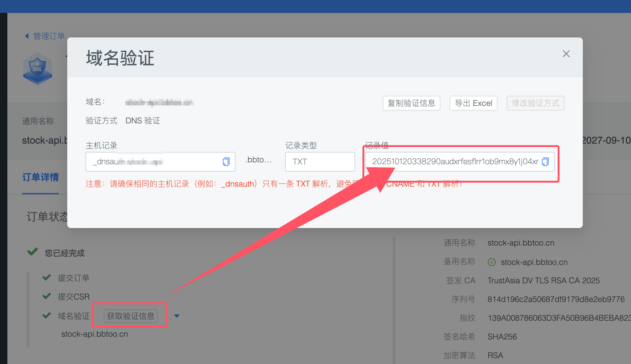Viewport: 631px width, 364px height.
Task: Switch to the 订单详情 tab
Action: coord(41,177)
